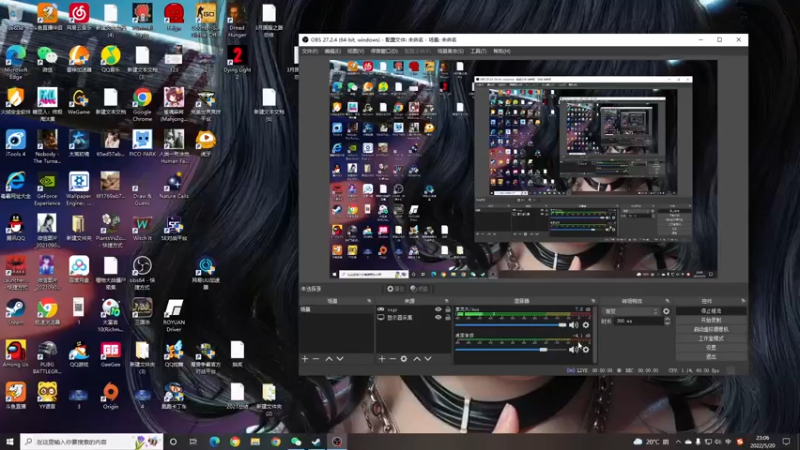Open the Edit (E) menu in OBS
800x450 pixels.
pyautogui.click(x=332, y=51)
